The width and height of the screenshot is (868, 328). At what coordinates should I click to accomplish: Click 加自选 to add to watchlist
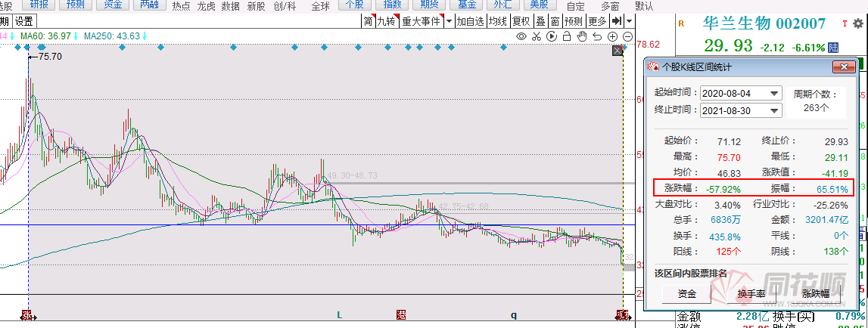[470, 22]
